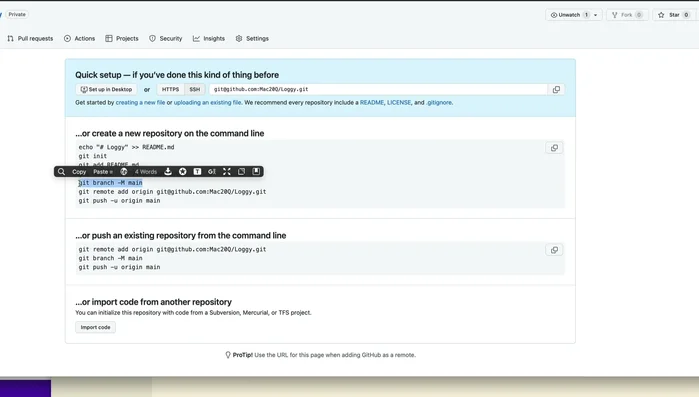699x397 pixels.
Task: Star the repository
Action: point(674,15)
